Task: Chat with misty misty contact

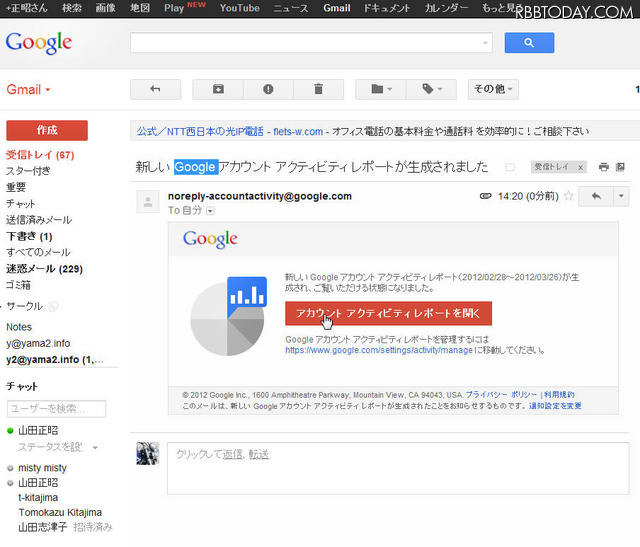Action: (42, 468)
